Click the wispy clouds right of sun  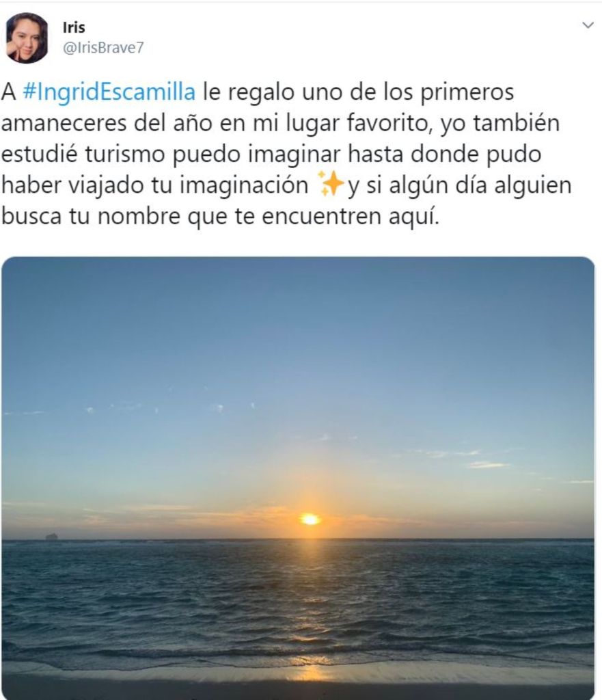click(x=473, y=460)
